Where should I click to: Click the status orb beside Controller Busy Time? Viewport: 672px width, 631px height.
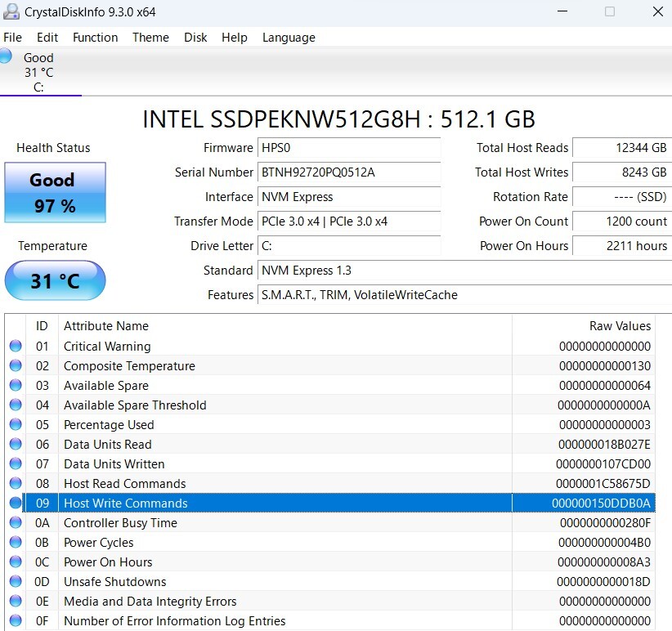pos(16,523)
